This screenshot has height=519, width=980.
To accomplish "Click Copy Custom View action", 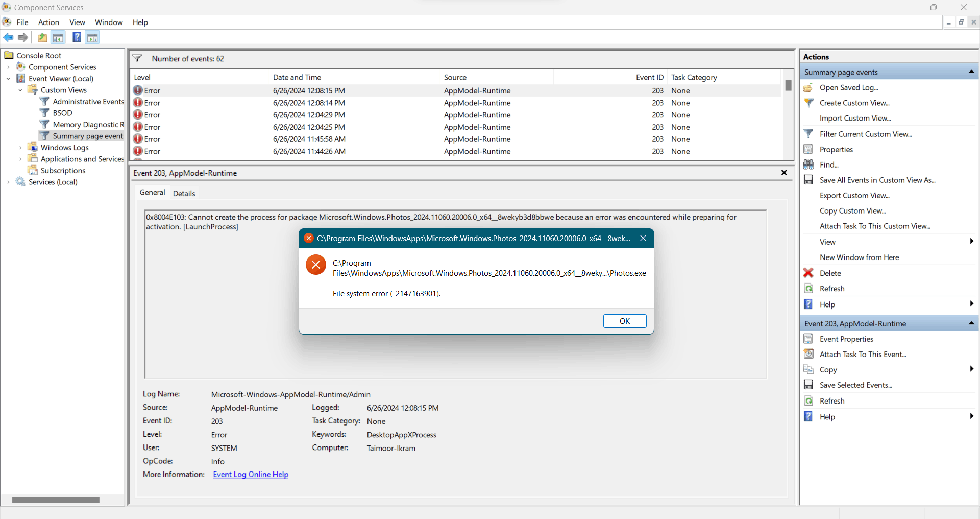I will 852,211.
